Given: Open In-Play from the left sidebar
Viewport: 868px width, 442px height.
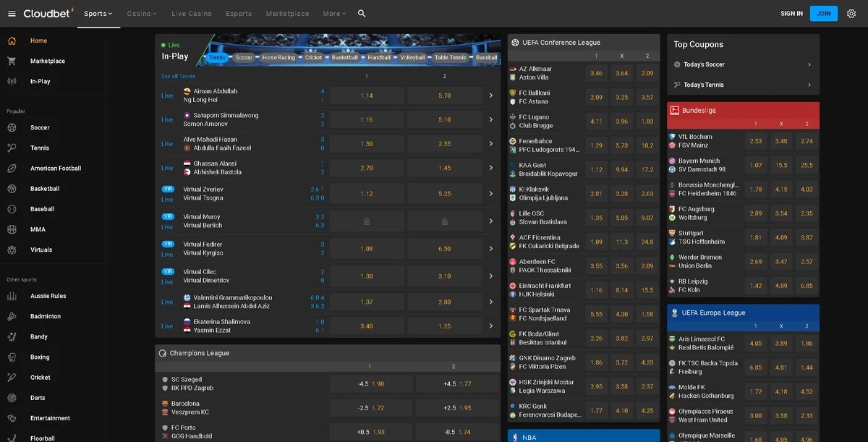Looking at the screenshot, I should pyautogui.click(x=40, y=81).
